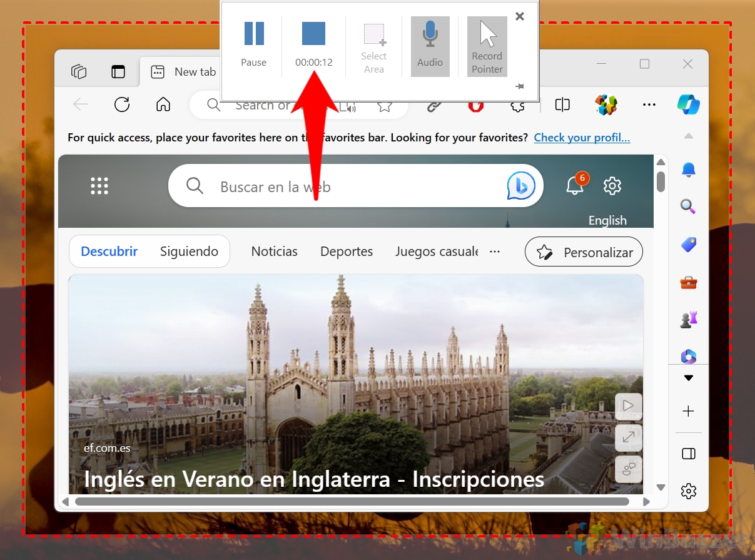Open the sidebar Search magnifier
Screen dimensions: 755x560
tap(688, 206)
